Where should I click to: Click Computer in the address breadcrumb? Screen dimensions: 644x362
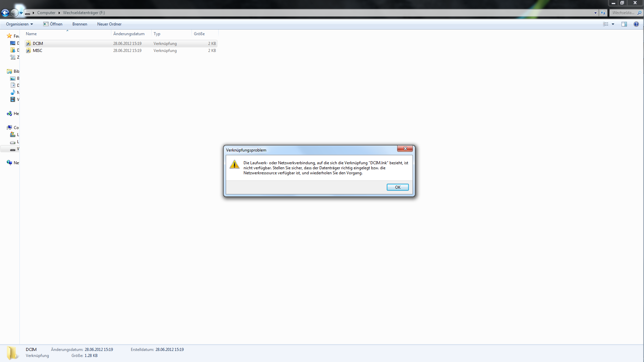[x=46, y=13]
